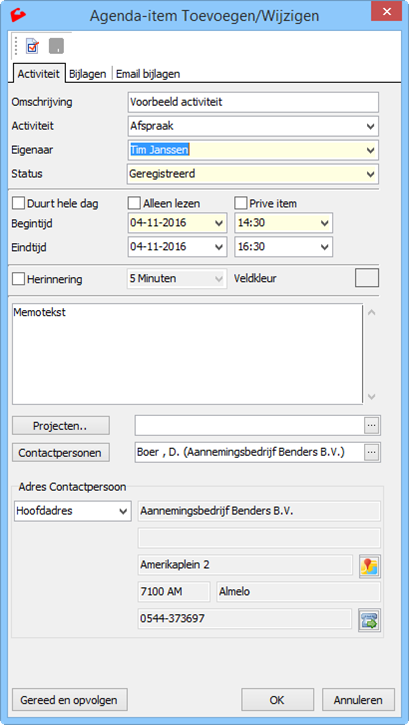Open the Email bijlagen tab
The height and width of the screenshot is (725, 409).
coord(148,74)
